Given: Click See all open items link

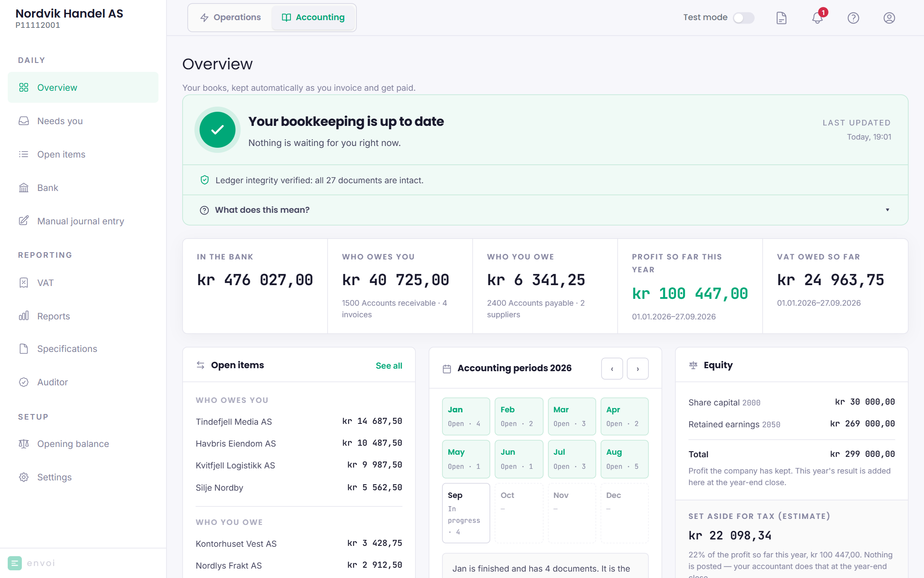Looking at the screenshot, I should [x=389, y=366].
